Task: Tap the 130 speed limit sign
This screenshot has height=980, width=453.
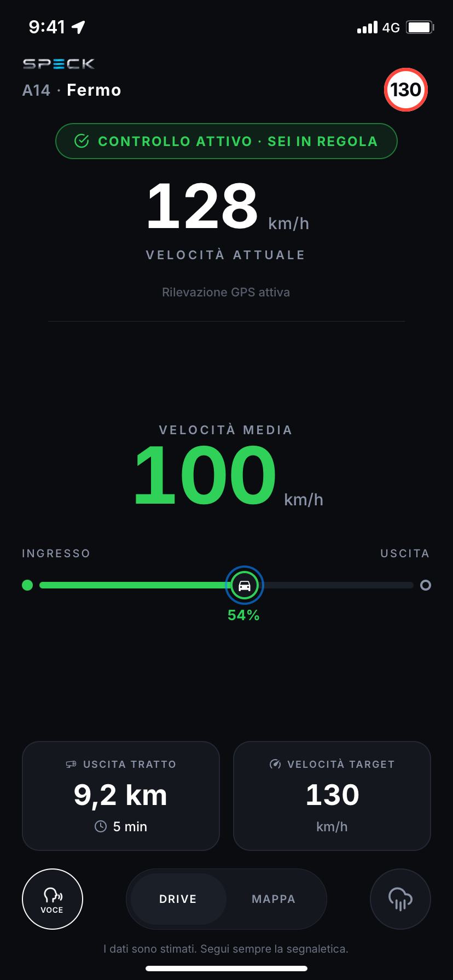Action: coord(405,90)
